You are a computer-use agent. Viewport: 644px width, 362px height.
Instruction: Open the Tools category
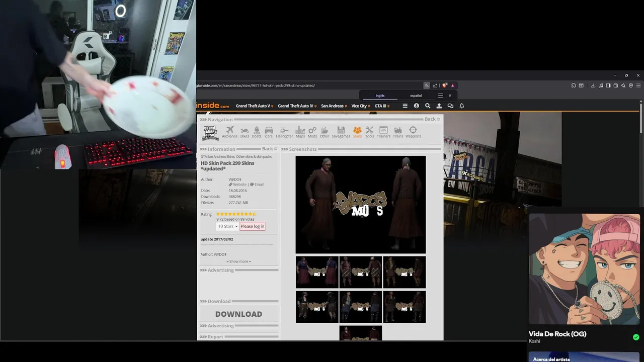tap(369, 132)
